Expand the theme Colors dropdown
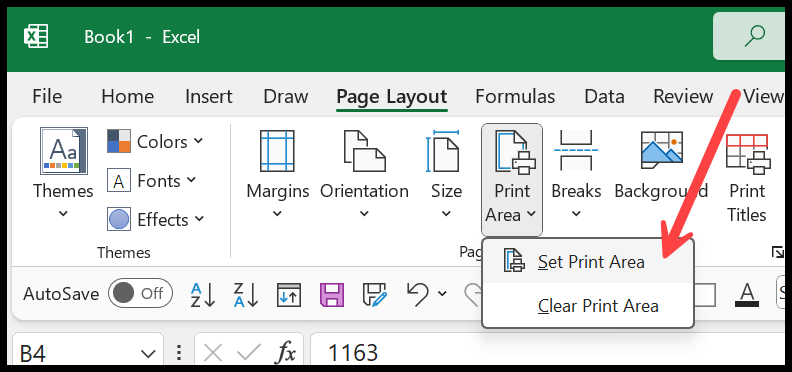 point(155,142)
